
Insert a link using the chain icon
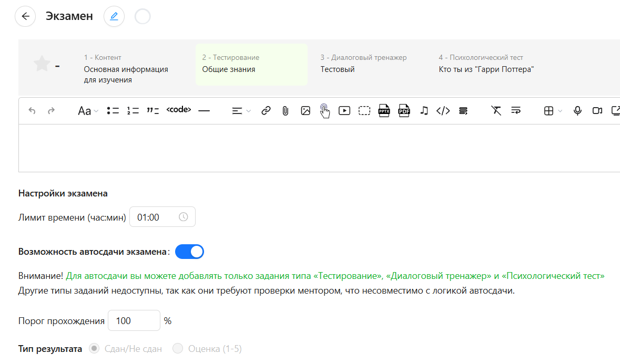266,111
